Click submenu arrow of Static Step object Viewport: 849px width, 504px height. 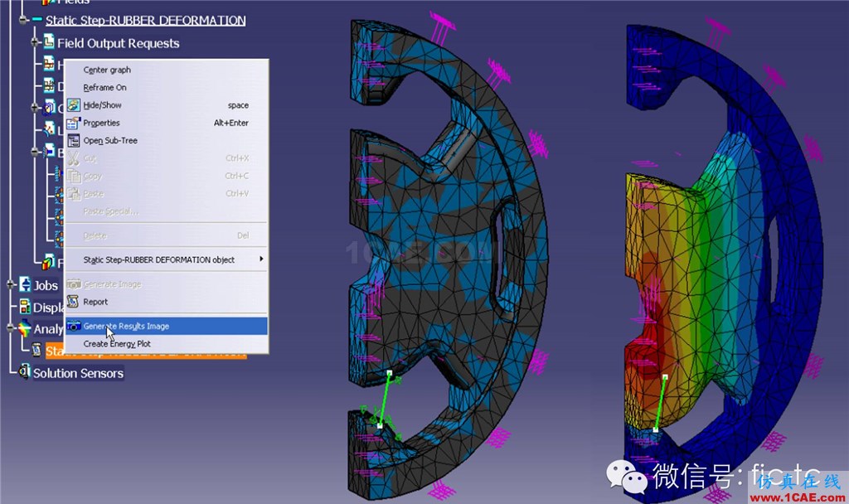(261, 259)
